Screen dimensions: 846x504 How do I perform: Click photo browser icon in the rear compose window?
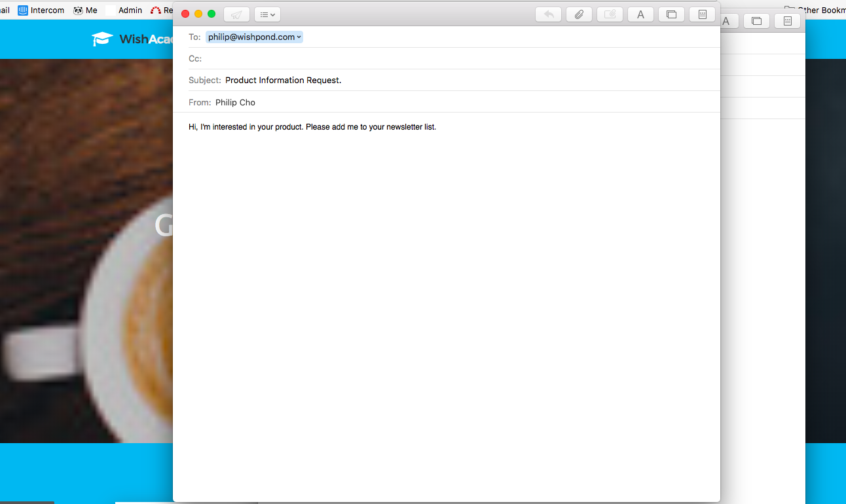click(x=756, y=21)
